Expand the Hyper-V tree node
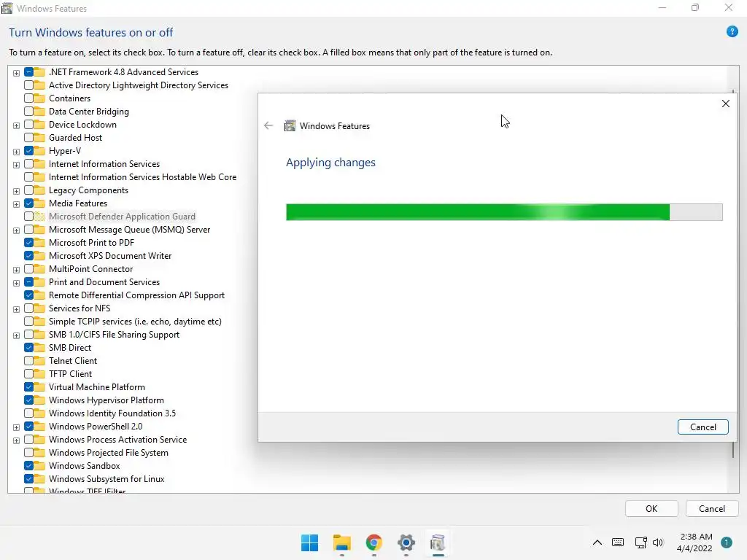 [x=16, y=152]
